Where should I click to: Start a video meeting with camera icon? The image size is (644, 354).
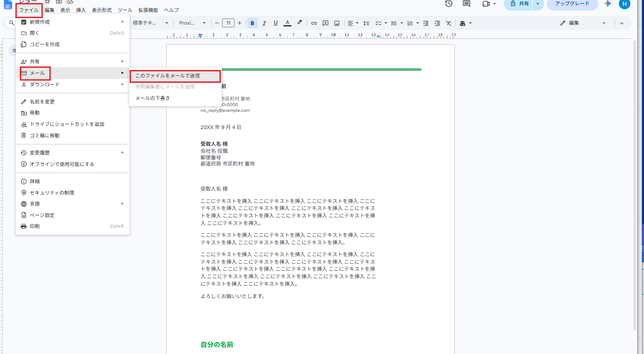pyautogui.click(x=486, y=4)
